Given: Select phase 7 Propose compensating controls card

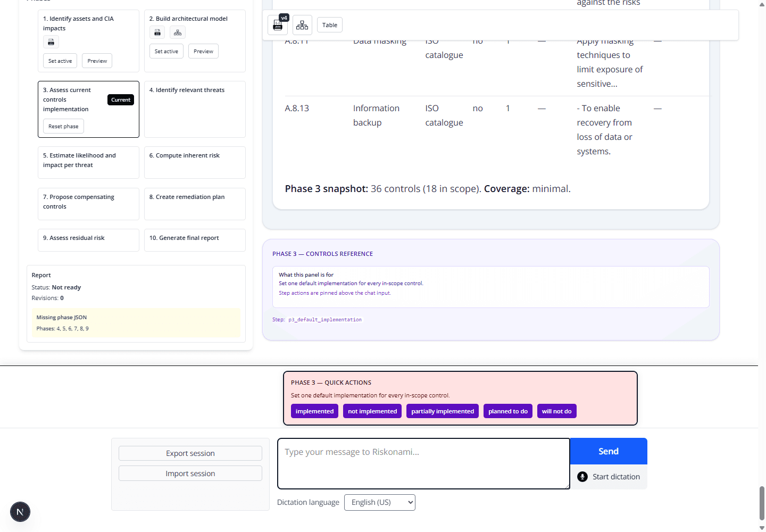Looking at the screenshot, I should (88, 204).
